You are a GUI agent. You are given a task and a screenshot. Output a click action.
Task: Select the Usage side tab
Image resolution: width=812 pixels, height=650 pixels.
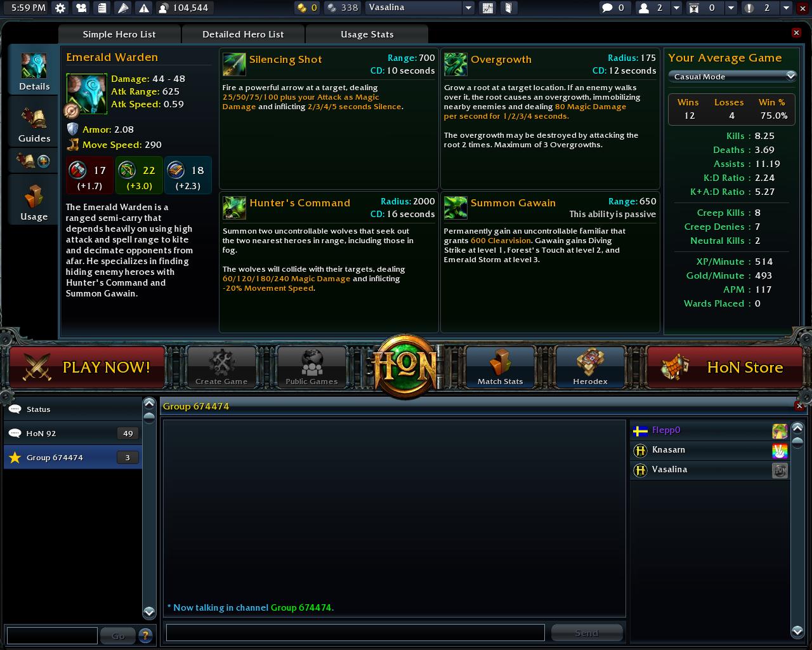pos(34,200)
